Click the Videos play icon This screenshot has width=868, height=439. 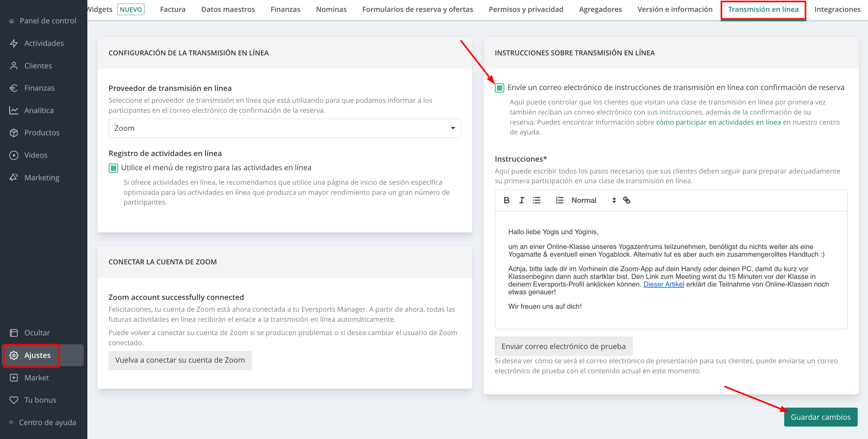coord(14,155)
